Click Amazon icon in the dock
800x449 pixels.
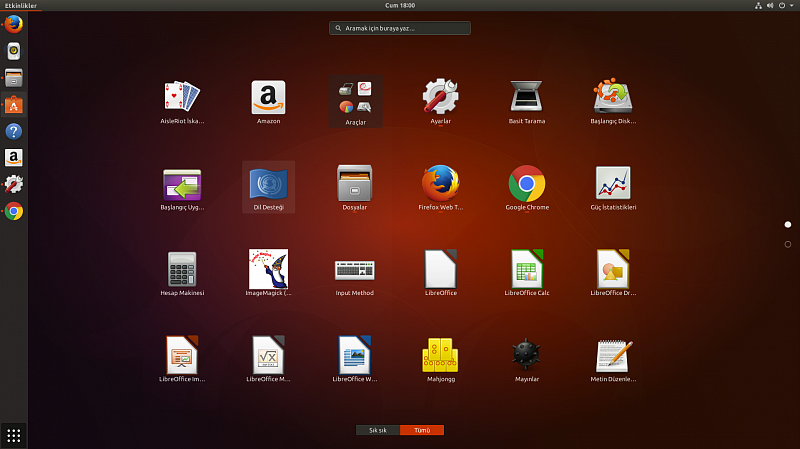(14, 158)
